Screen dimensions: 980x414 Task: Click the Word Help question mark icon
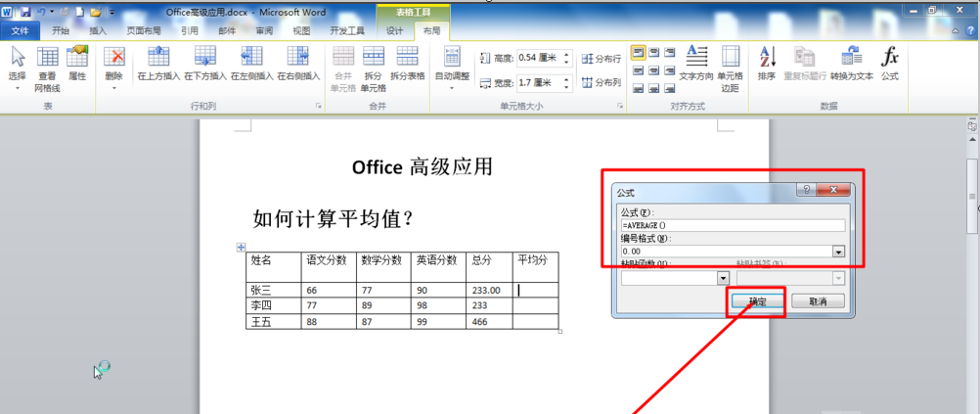tap(971, 30)
